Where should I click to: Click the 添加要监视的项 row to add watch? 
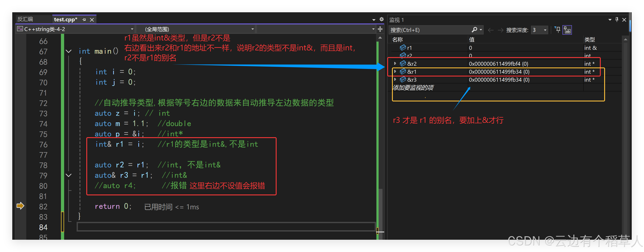coord(413,88)
